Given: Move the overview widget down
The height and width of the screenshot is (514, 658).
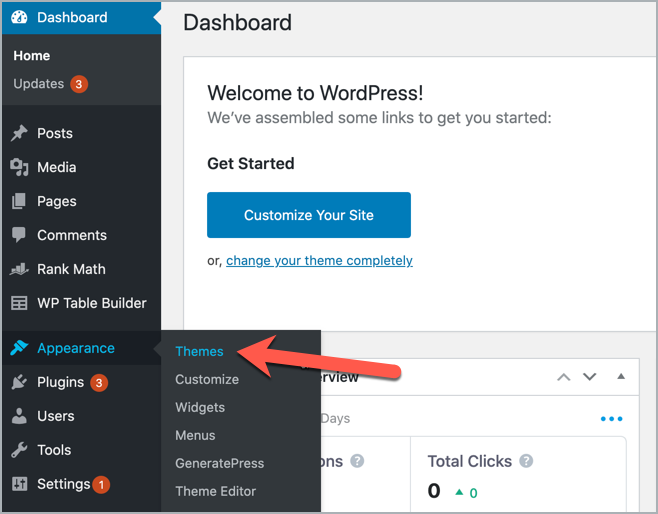Looking at the screenshot, I should click(x=590, y=377).
